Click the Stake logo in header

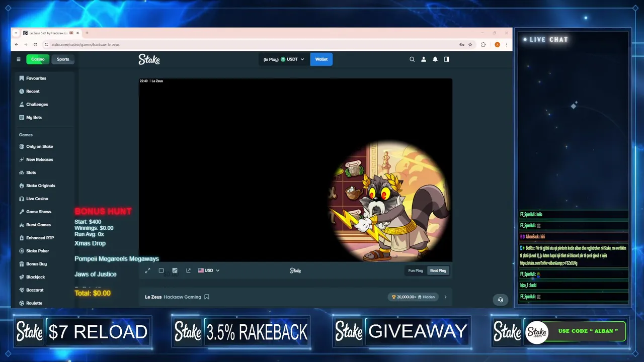149,59
